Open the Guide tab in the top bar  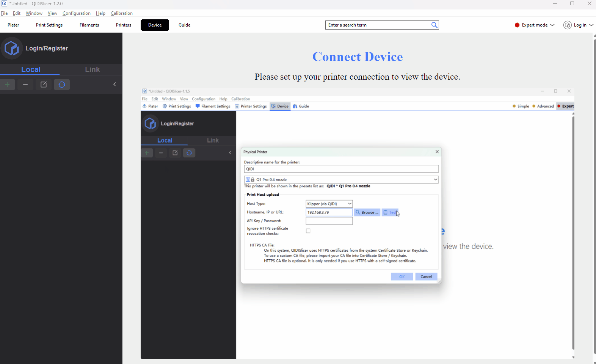[184, 25]
